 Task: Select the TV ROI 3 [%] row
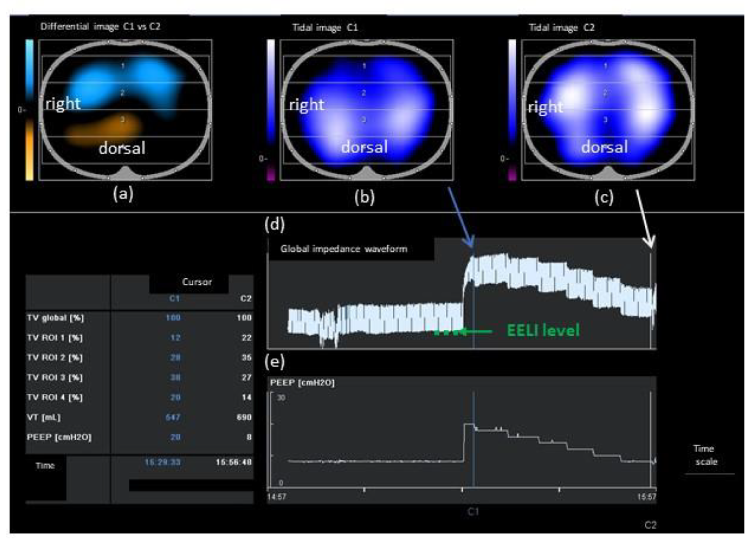point(55,377)
